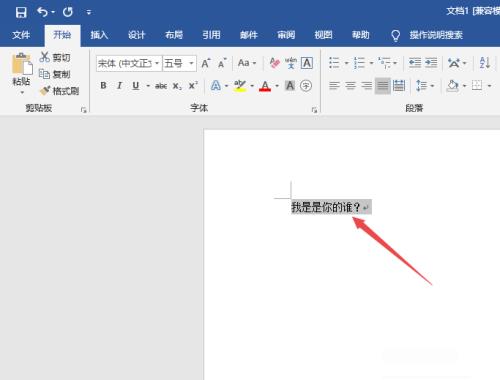The height and width of the screenshot is (380, 500).
Task: Click the Increase Indent icon
Action: (x=431, y=63)
